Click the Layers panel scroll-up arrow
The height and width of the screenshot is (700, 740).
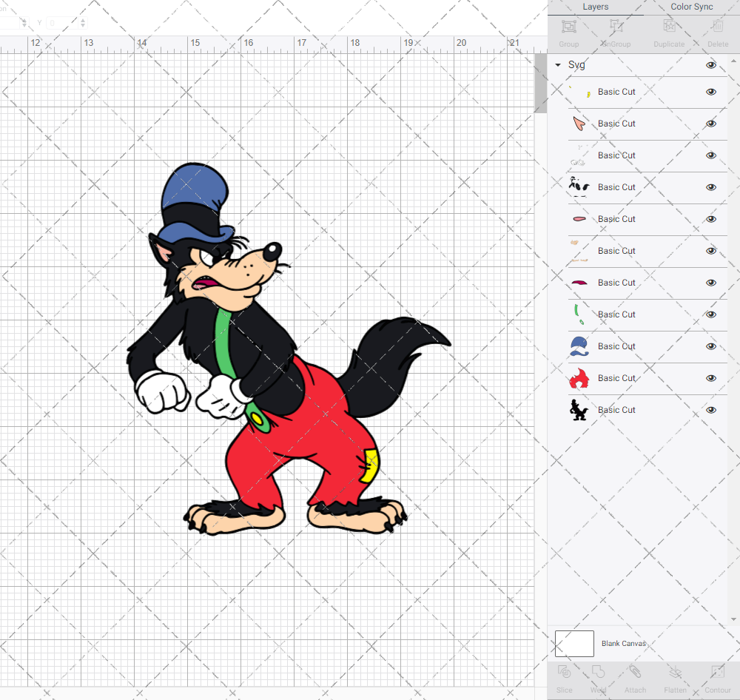tap(733, 61)
